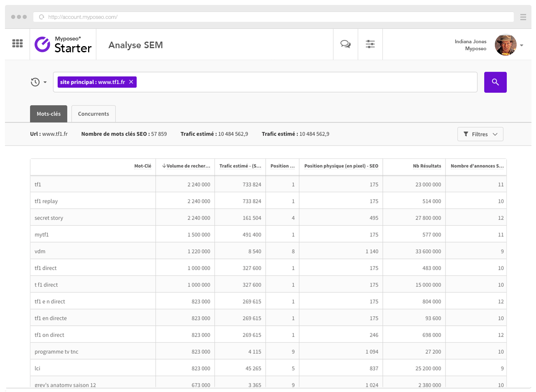Screen dimensions: 536x392
Task: Click volume value 1 500 000
Action: 199,235
